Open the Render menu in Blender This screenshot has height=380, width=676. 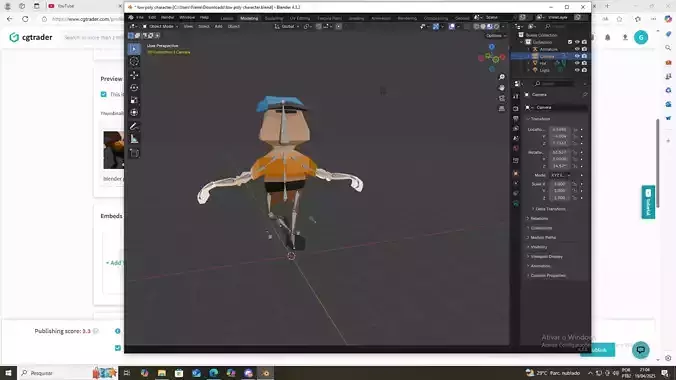pos(168,17)
